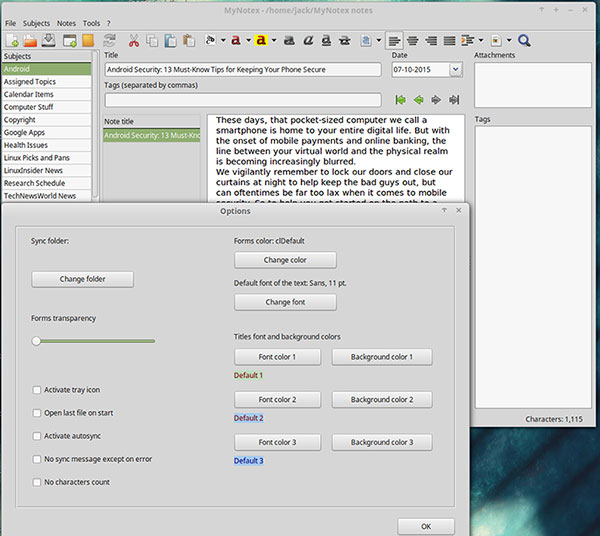600x536 pixels.
Task: Expand the insert picture dropdown arrow
Action: point(509,40)
